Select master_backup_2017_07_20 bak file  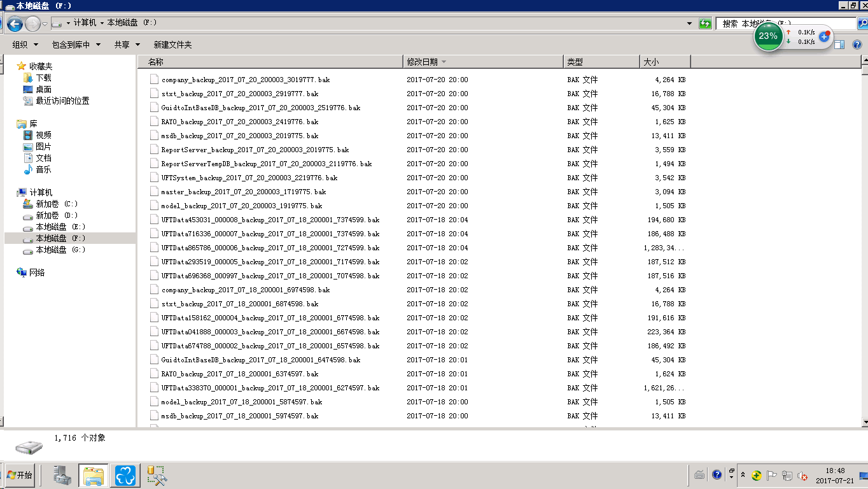[243, 192]
